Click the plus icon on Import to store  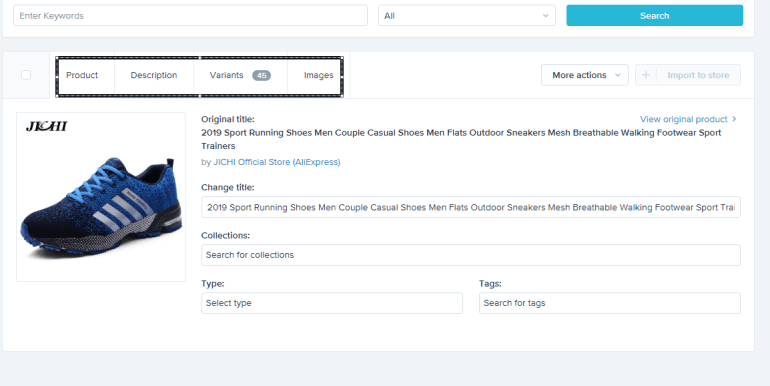click(x=646, y=75)
